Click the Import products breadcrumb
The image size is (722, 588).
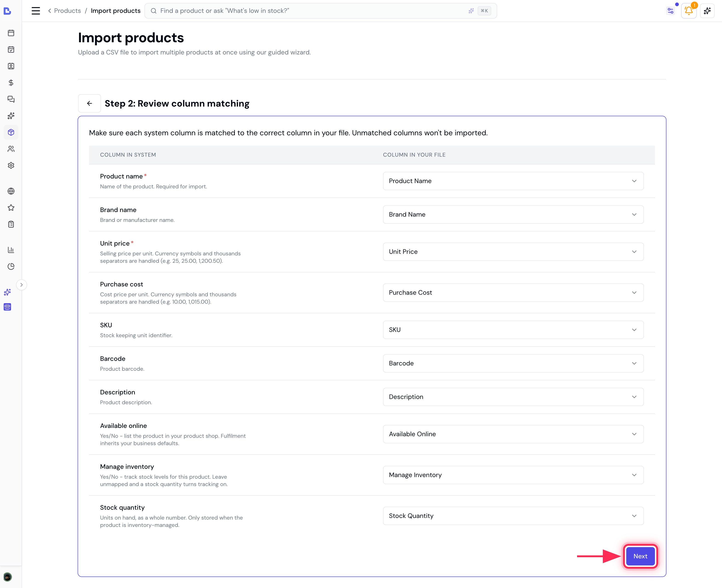(116, 11)
